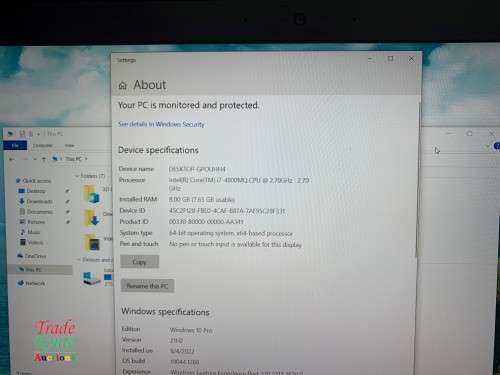Maximize the File Explorer window
The image size is (500, 375).
point(470,134)
